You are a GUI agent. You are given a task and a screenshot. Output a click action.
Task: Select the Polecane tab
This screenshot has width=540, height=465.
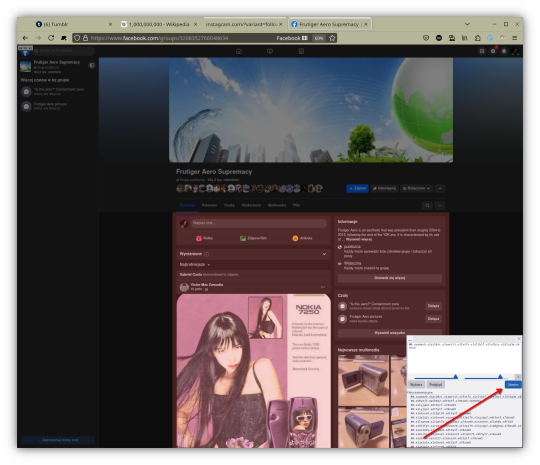click(209, 205)
